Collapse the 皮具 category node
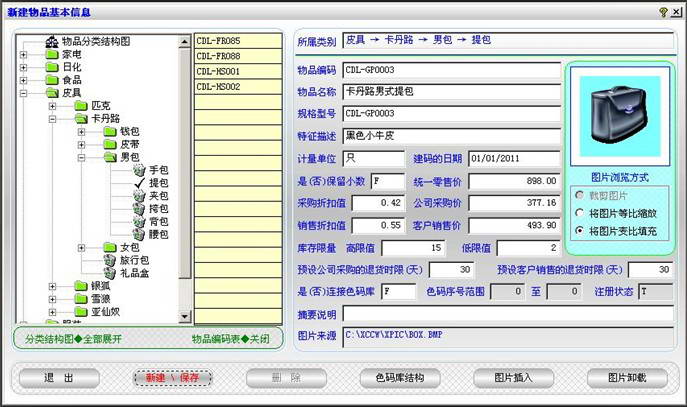The height and width of the screenshot is (407, 687). 23,93
